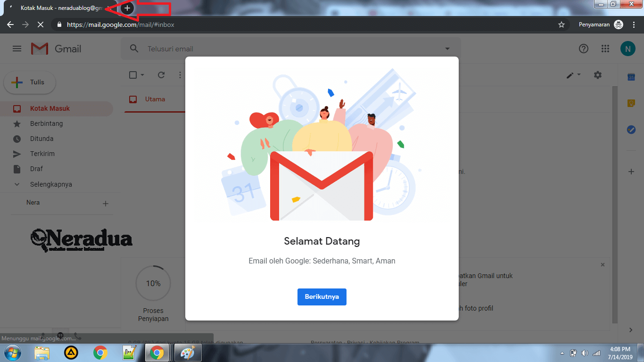Image resolution: width=644 pixels, height=362 pixels.
Task: Open the Google apps grid icon
Action: click(x=605, y=49)
